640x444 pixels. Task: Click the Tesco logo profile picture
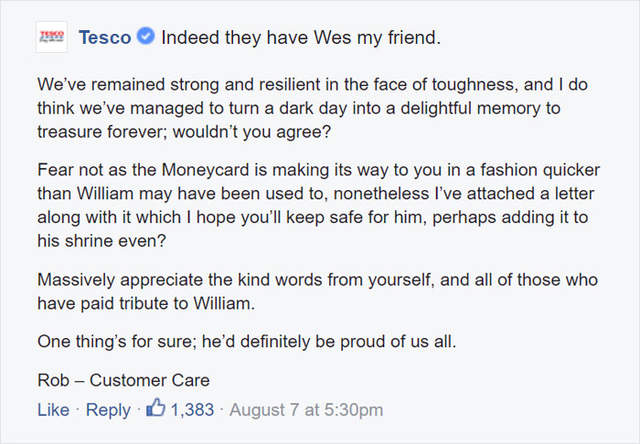point(49,38)
